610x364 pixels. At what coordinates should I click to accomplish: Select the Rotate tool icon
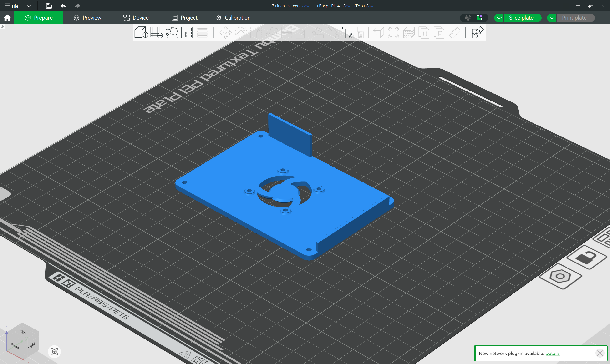tap(241, 32)
